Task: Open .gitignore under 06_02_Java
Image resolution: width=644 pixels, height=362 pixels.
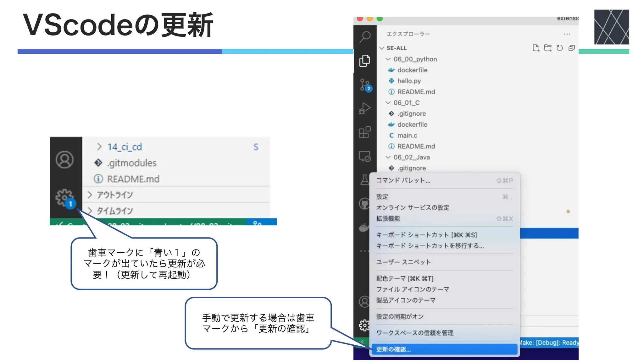Action: [412, 168]
